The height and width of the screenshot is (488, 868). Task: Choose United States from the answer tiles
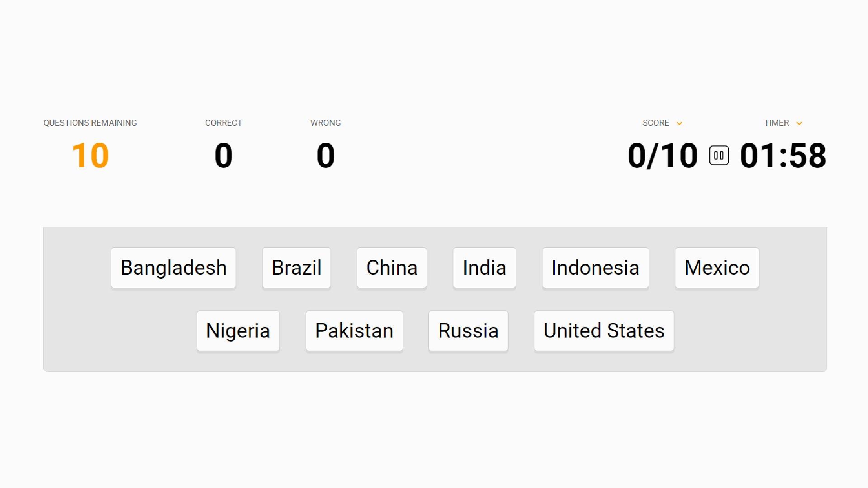(x=604, y=330)
